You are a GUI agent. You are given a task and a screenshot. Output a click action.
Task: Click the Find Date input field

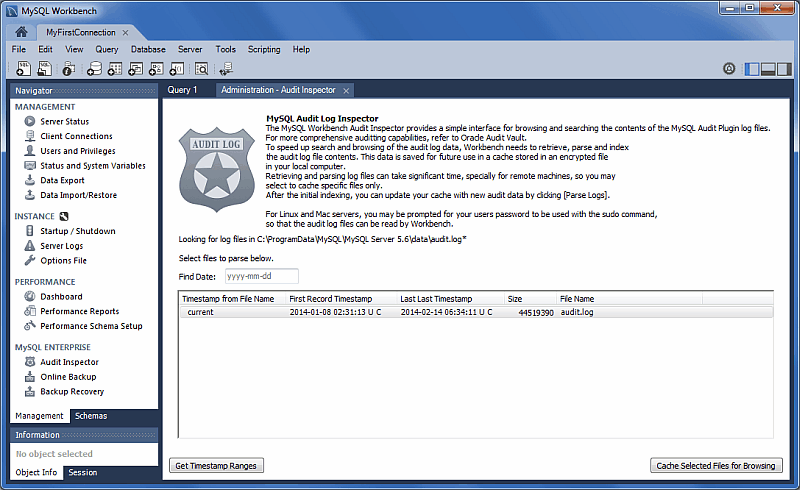pos(262,276)
